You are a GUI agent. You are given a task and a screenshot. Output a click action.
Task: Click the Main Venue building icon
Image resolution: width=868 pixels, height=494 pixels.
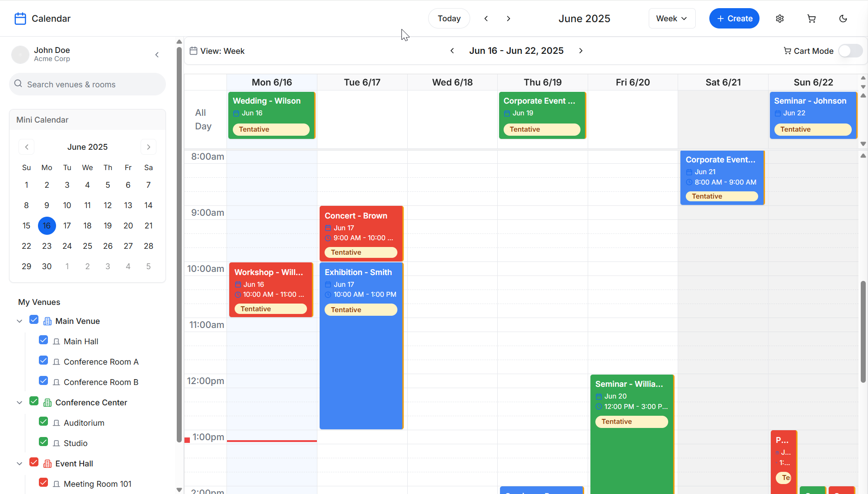tap(47, 321)
